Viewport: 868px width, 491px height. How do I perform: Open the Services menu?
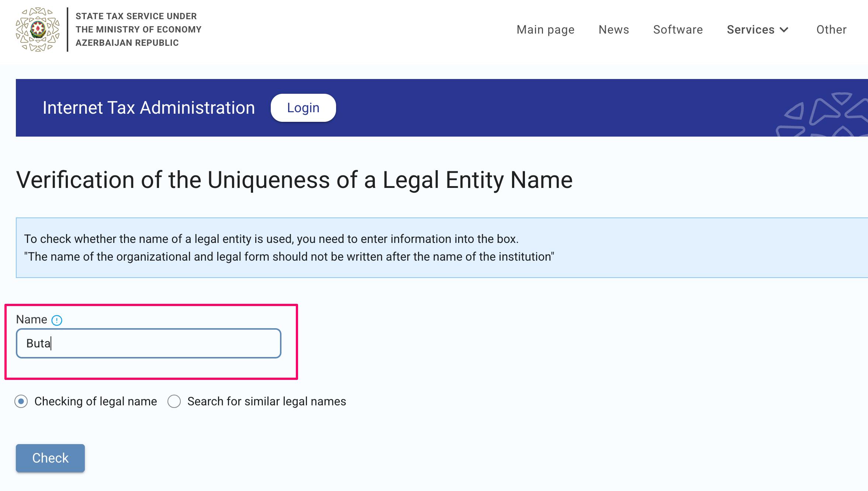(750, 30)
